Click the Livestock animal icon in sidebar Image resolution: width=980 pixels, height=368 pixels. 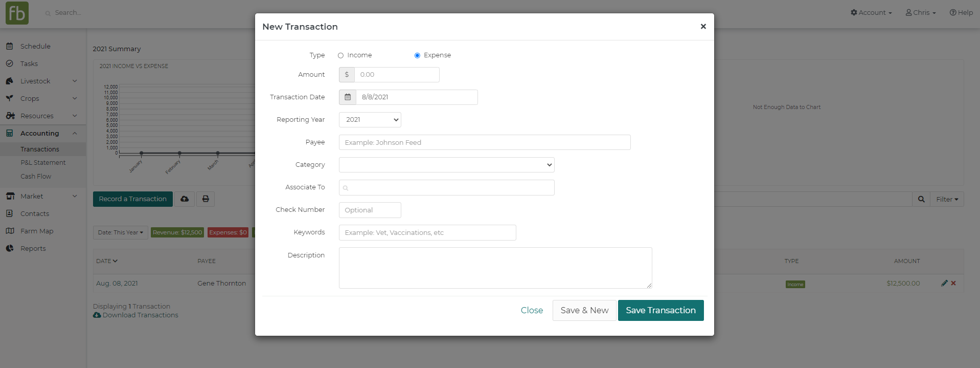coord(9,81)
